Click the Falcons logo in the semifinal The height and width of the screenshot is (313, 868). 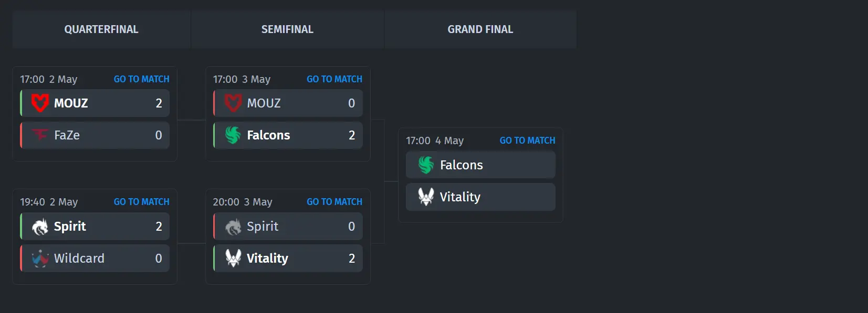[x=233, y=135]
